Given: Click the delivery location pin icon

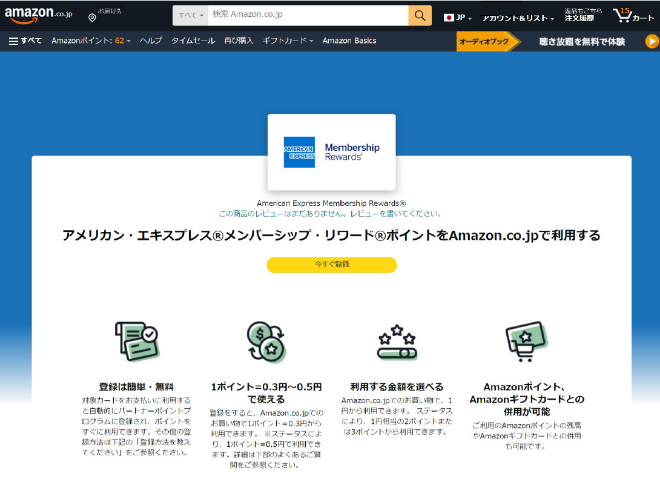Looking at the screenshot, I should [92, 17].
